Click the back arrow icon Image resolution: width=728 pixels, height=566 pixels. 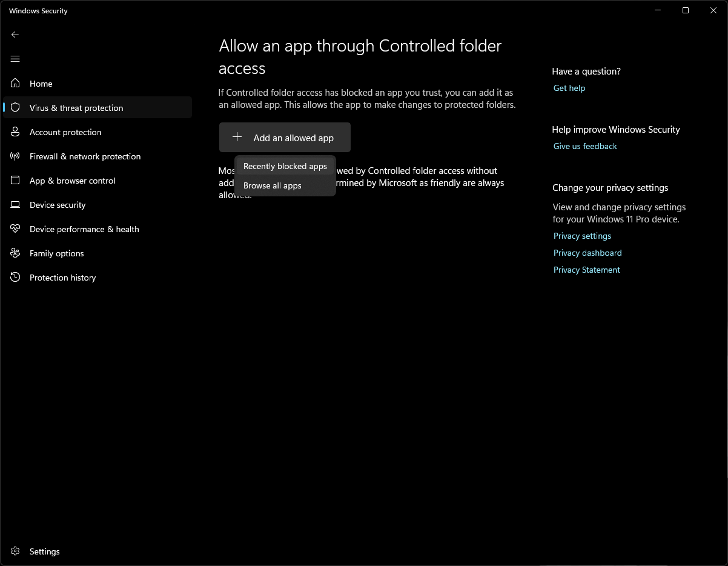15,35
